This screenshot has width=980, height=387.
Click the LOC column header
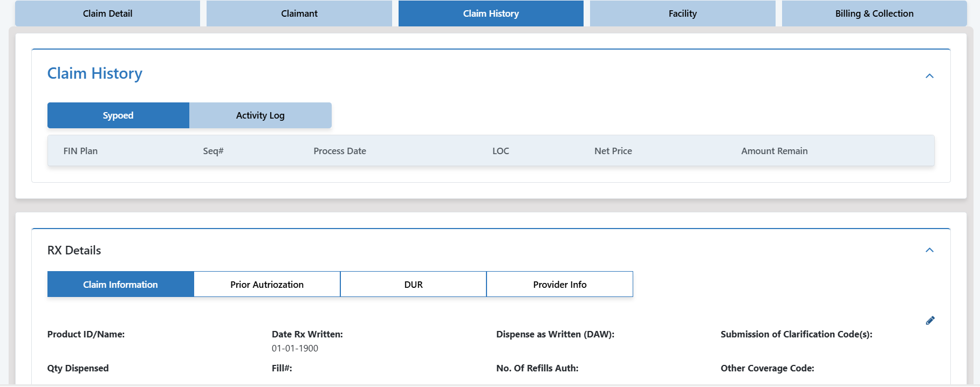click(501, 151)
